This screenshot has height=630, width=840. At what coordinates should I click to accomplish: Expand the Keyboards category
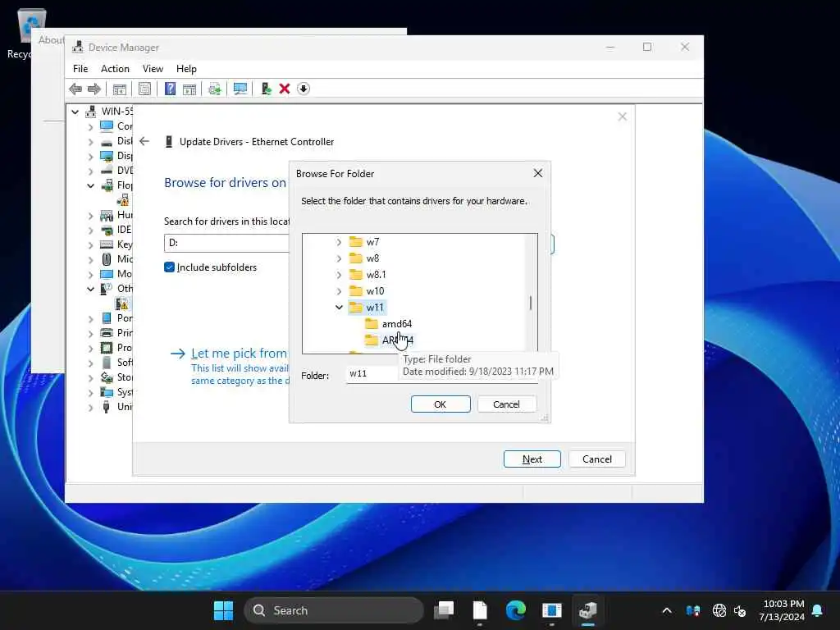(x=90, y=245)
